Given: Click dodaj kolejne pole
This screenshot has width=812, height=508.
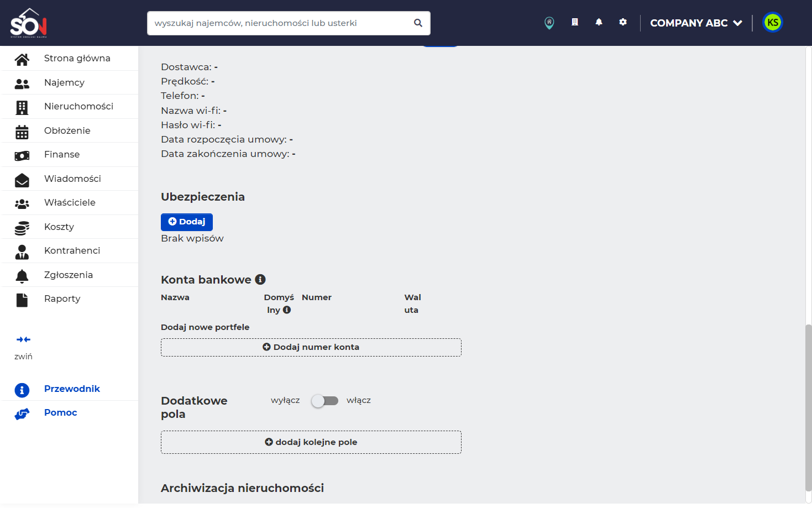Looking at the screenshot, I should click(x=311, y=442).
